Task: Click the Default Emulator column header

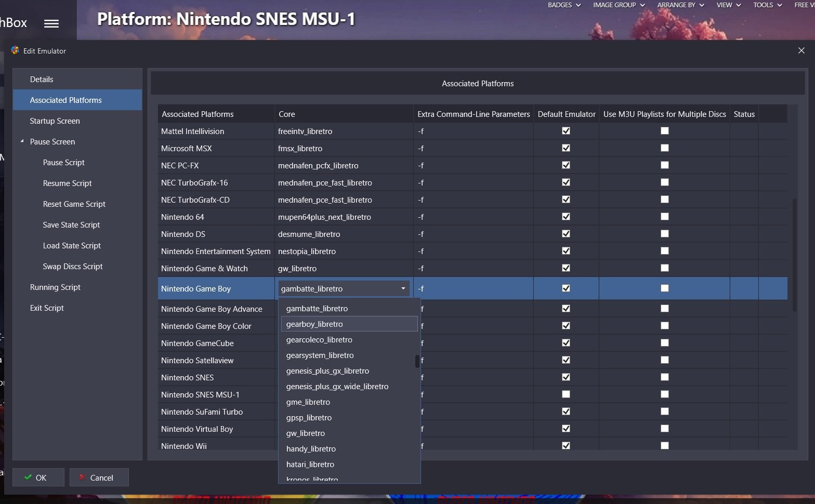Action: click(x=567, y=114)
